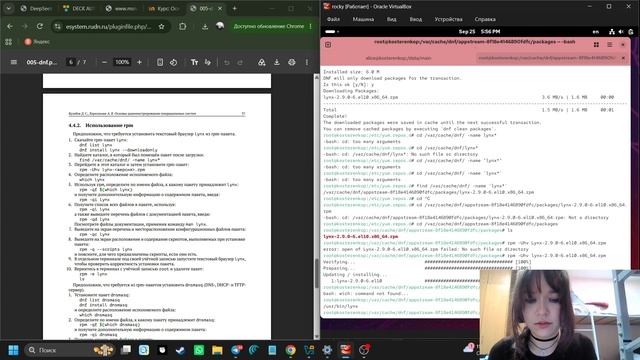
Task: Open network status icon in guest top bar
Action: [x=611, y=31]
